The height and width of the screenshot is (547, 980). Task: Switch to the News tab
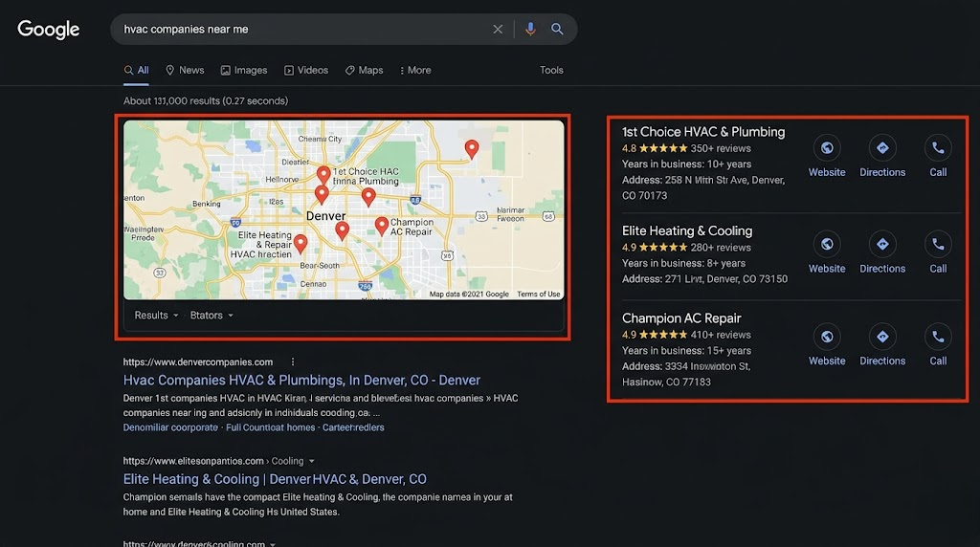[185, 71]
